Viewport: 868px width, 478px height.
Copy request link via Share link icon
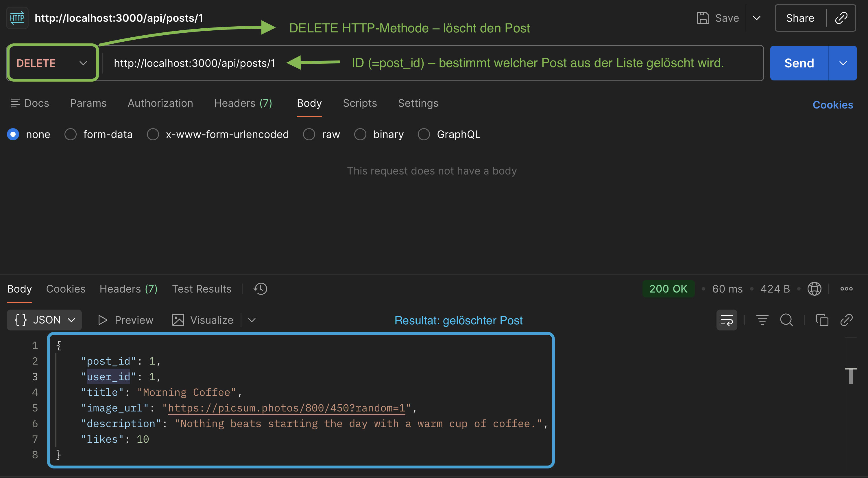841,18
